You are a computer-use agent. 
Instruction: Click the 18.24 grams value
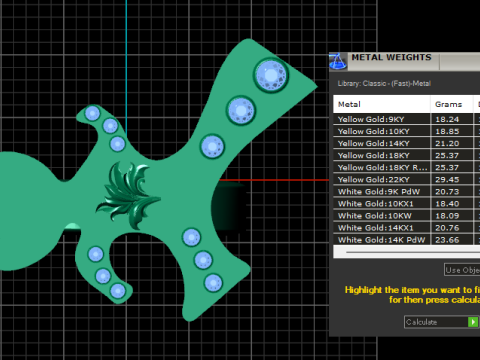(447, 119)
